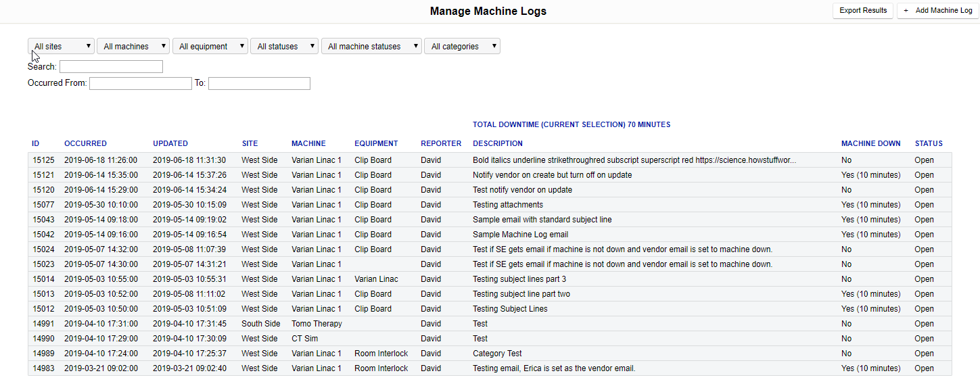Expand the All machines filter

point(133,47)
